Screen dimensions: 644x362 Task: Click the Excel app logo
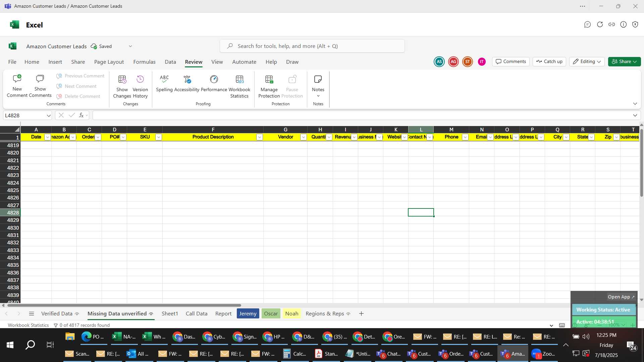click(14, 25)
